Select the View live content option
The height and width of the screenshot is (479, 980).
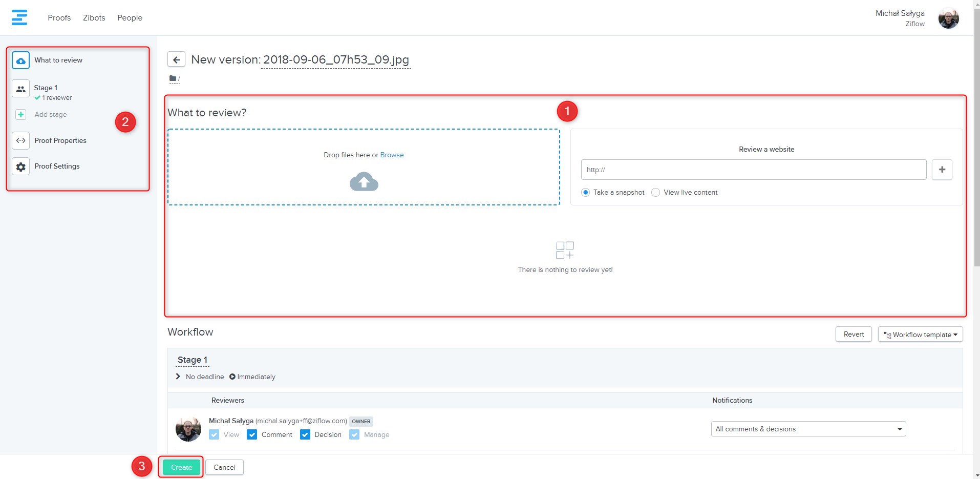click(x=655, y=193)
